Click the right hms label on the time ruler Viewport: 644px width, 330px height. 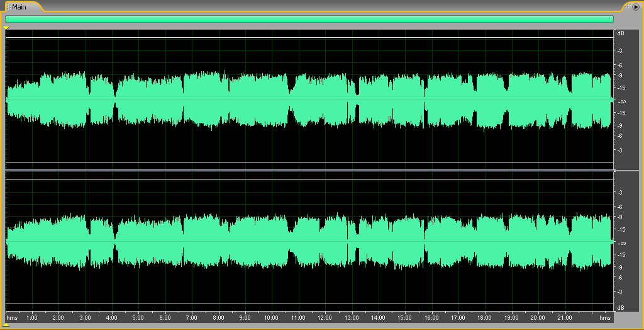pyautogui.click(x=605, y=318)
